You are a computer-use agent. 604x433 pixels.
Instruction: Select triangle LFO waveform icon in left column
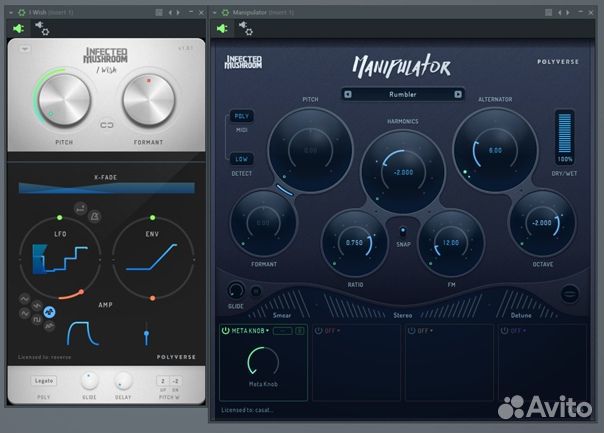tap(25, 314)
